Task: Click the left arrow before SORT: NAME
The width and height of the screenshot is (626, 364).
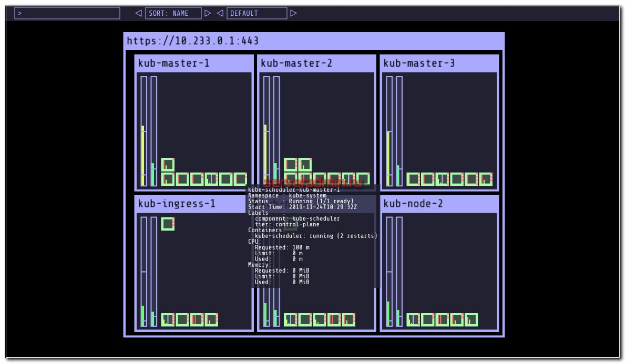Action: (x=138, y=13)
